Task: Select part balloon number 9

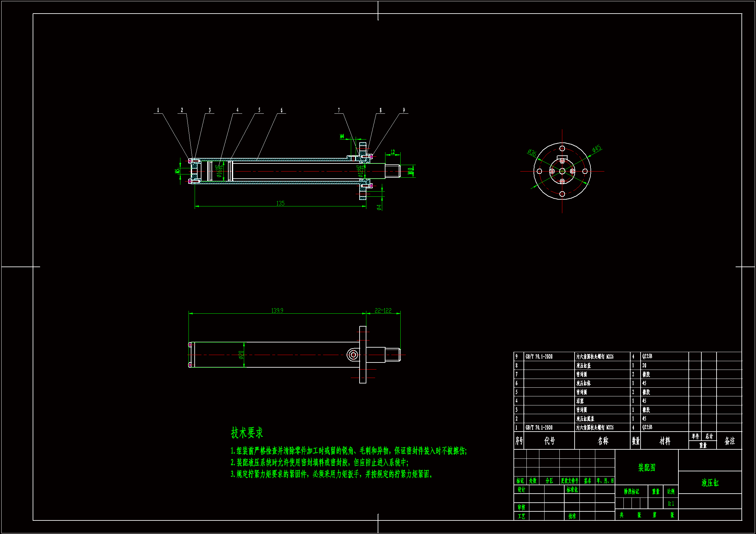Action: coord(404,110)
